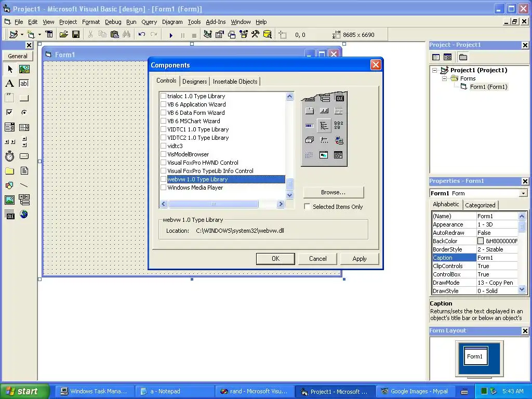Click components list right scroll arrow
The width and height of the screenshot is (532, 399).
[x=281, y=204]
